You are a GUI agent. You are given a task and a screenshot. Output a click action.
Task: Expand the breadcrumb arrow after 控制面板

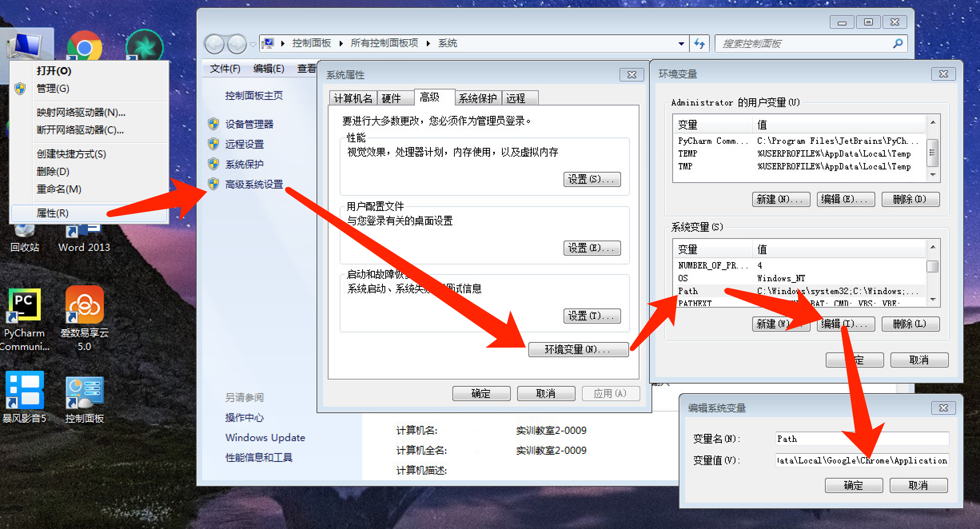[x=340, y=43]
